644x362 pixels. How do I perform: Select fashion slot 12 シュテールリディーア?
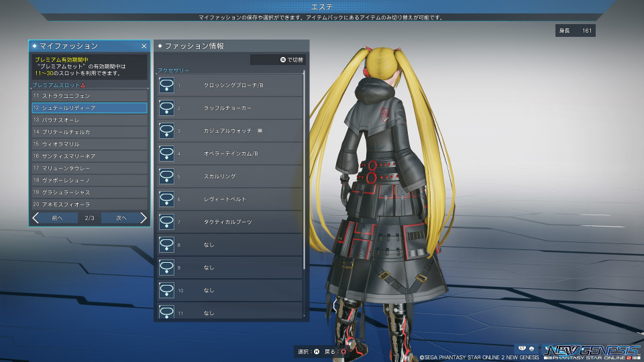pos(89,107)
